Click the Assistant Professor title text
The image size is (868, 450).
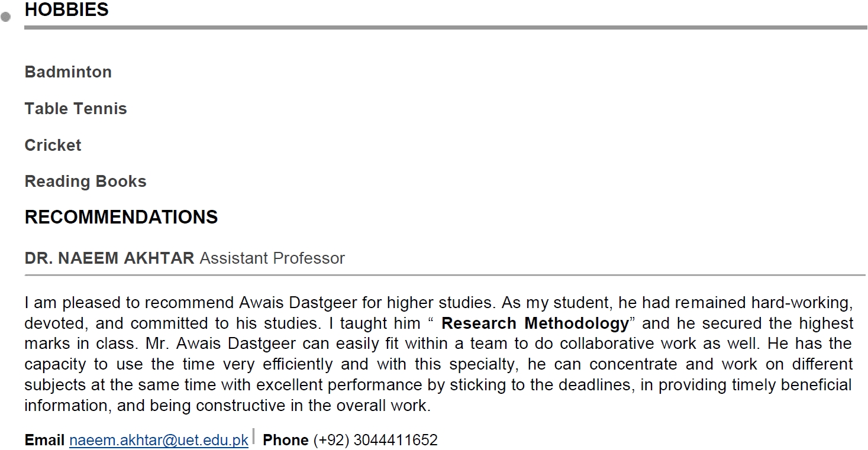coord(272,258)
